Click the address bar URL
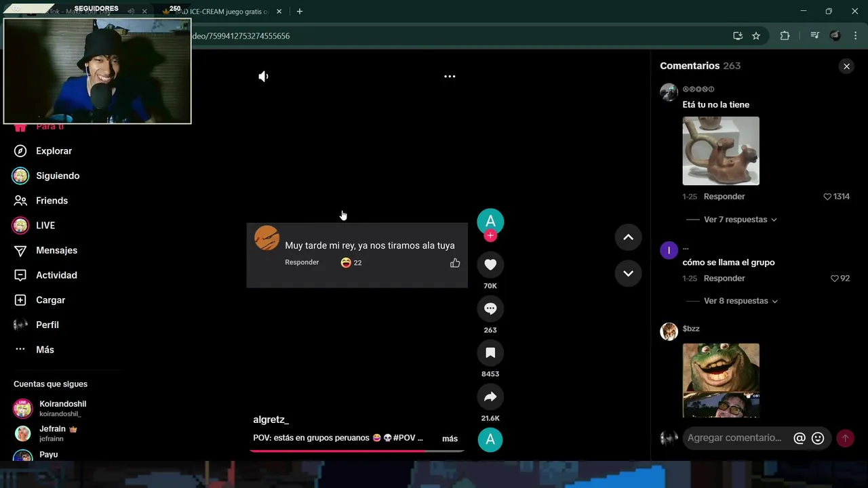Viewport: 868px width, 488px height. click(x=241, y=36)
